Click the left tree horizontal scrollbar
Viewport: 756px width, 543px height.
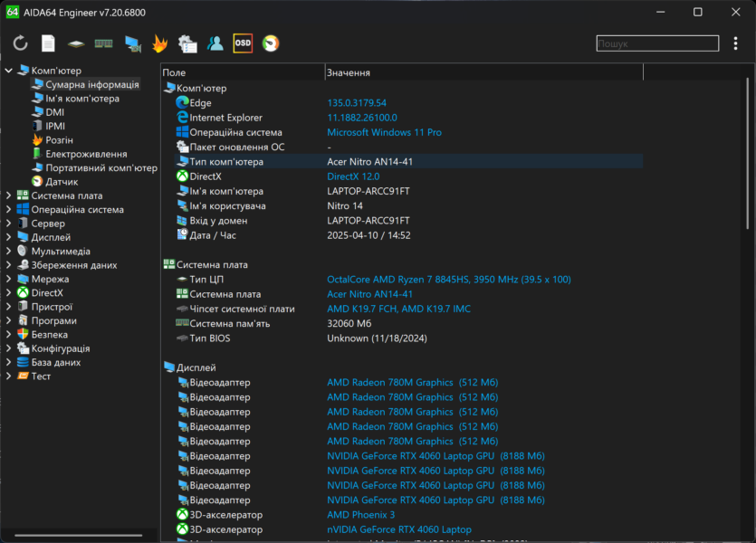click(x=79, y=535)
